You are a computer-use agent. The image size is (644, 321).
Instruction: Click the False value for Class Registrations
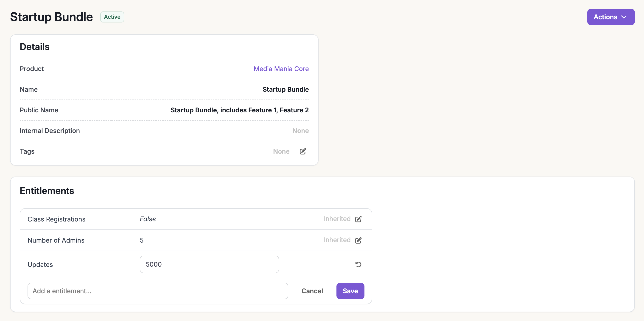pyautogui.click(x=148, y=219)
